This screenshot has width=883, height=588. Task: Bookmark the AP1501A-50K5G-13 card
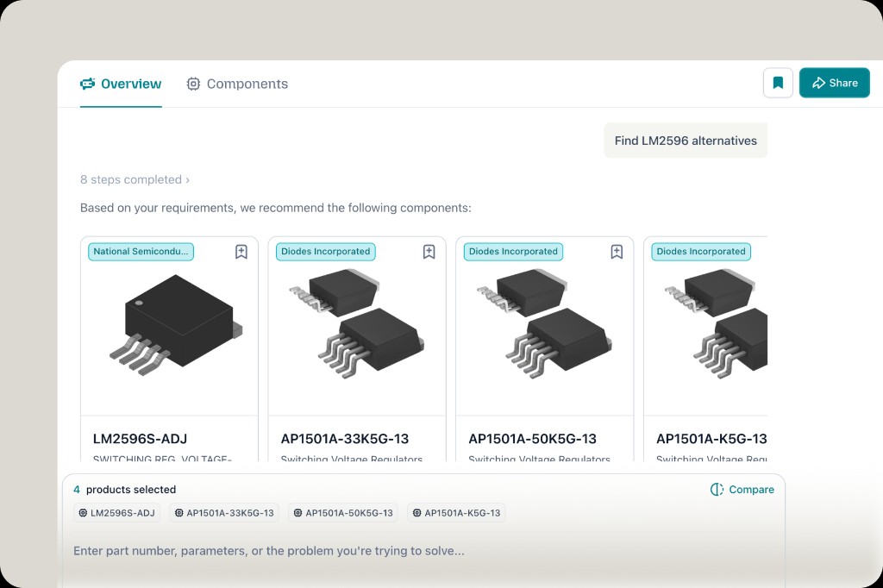click(617, 252)
